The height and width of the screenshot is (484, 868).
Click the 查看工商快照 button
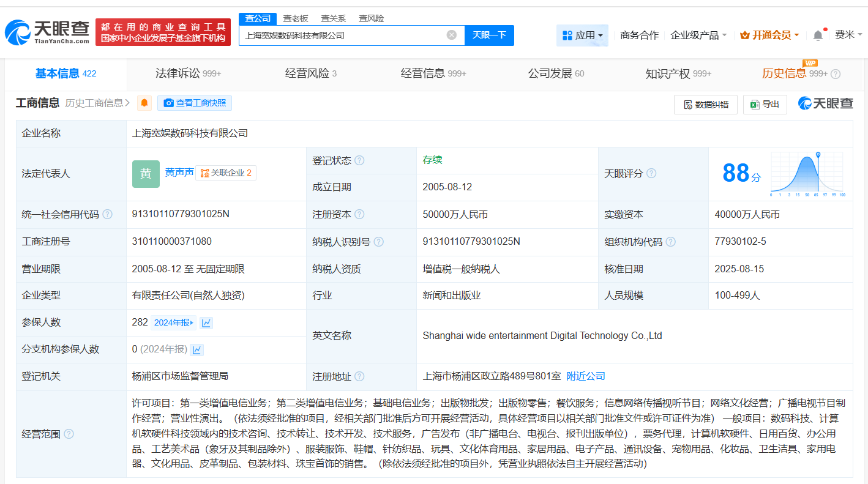coord(195,103)
